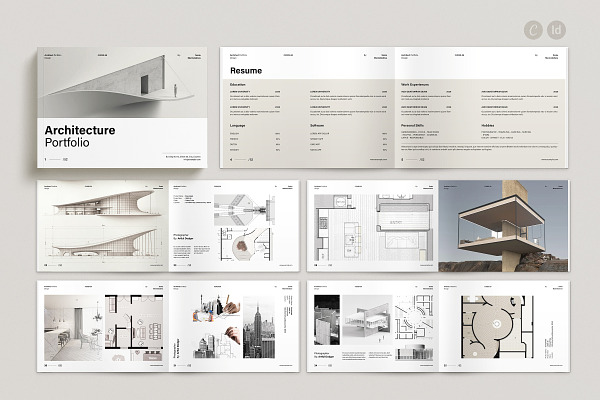Screen dimensions: 600x400
Task: Click the Language section heading
Action: click(x=240, y=125)
